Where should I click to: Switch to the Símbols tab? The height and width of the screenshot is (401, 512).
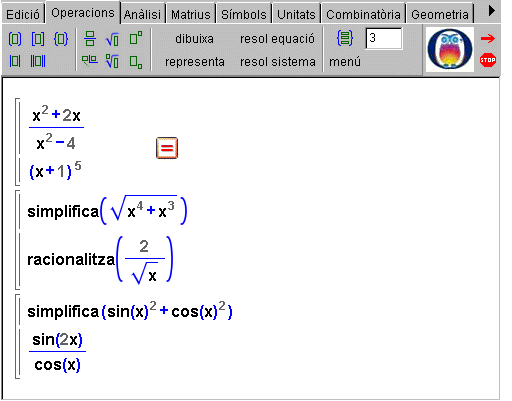point(244,15)
